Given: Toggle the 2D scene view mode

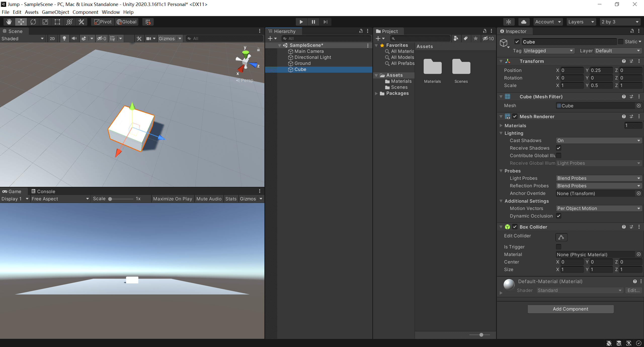Looking at the screenshot, I should click(x=52, y=38).
